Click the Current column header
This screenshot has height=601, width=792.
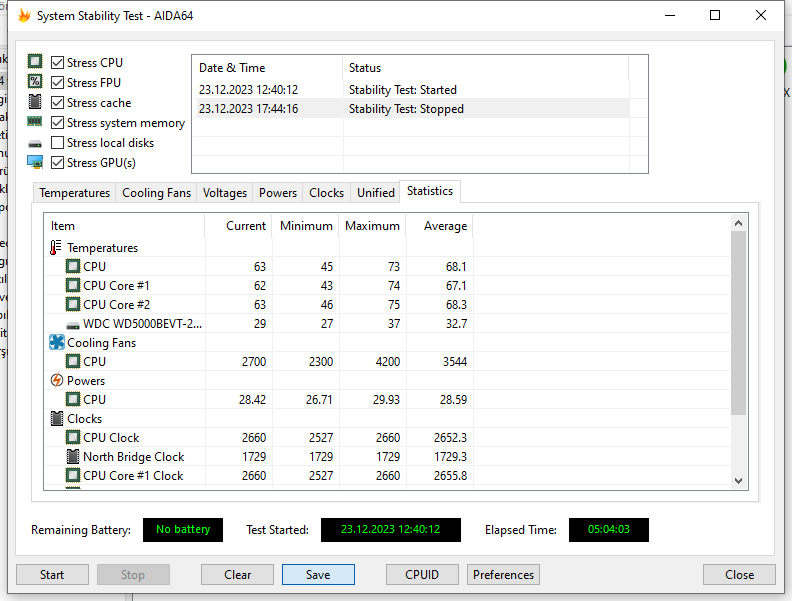pyautogui.click(x=238, y=226)
